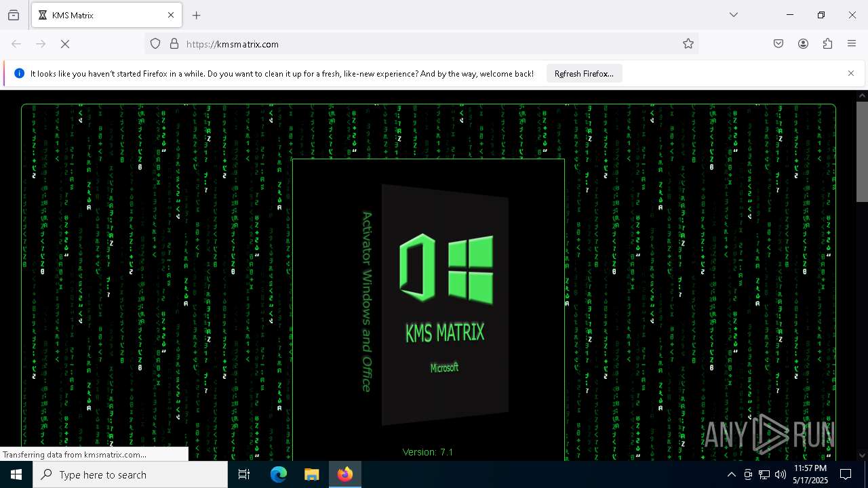
Task: Open the taskbar clock and date
Action: pos(810,474)
